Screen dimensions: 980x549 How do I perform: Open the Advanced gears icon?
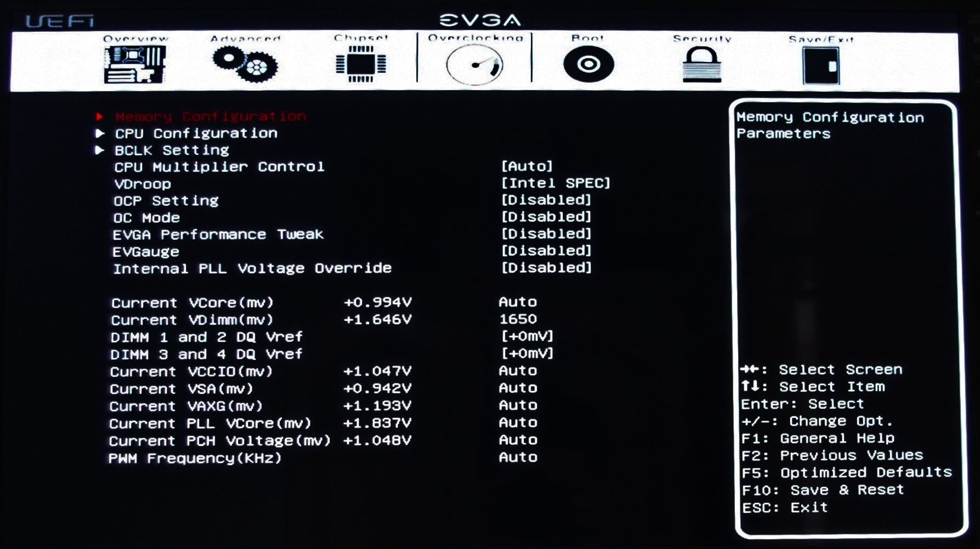pos(245,65)
